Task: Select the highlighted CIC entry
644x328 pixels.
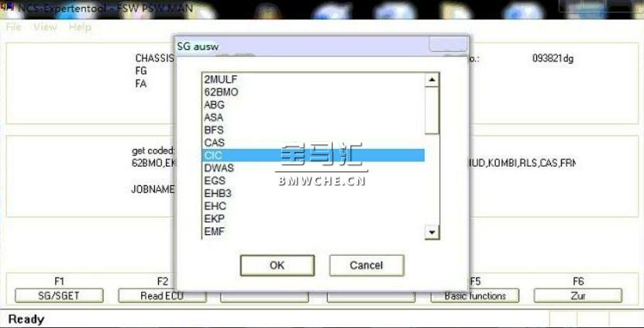Action: tap(314, 155)
